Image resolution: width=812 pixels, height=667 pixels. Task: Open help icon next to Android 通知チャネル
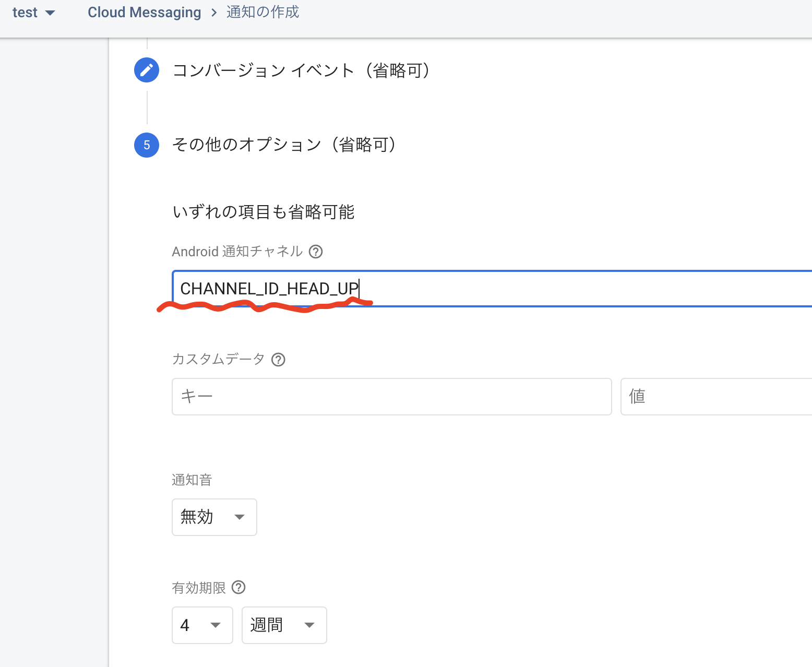coord(316,252)
